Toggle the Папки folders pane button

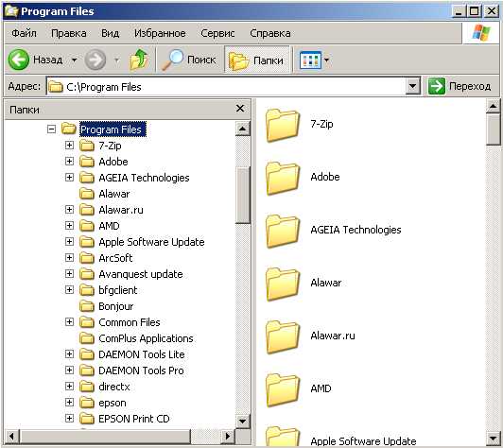tap(256, 60)
